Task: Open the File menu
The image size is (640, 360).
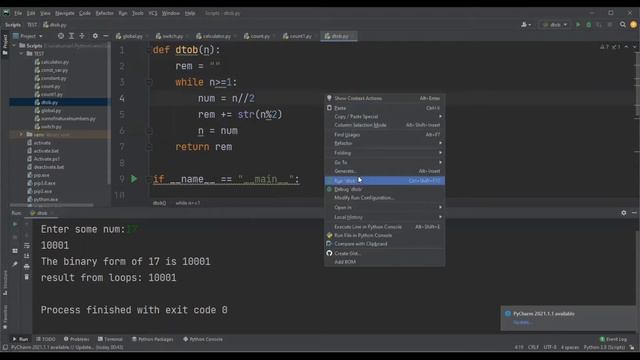Action: [18, 13]
